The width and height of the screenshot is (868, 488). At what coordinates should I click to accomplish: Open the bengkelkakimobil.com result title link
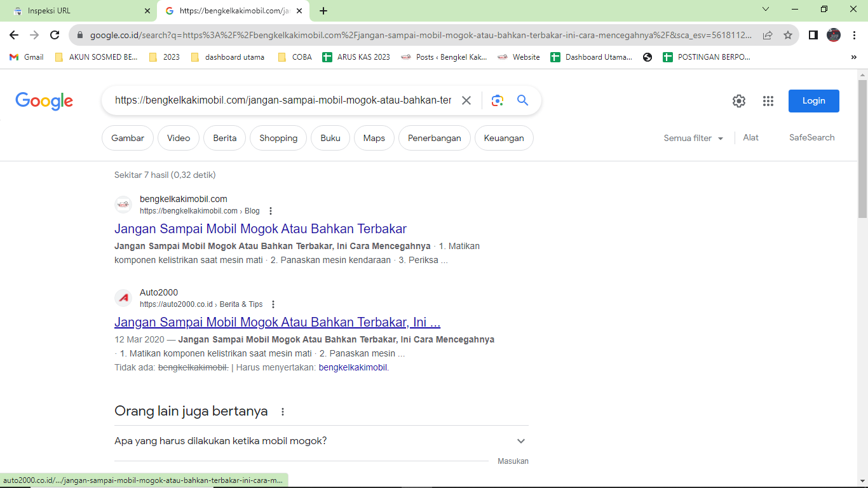[261, 229]
